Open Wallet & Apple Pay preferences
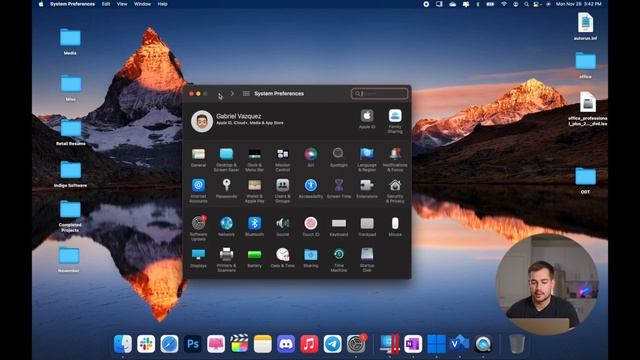Screen dimensions: 640x360 [x=254, y=190]
